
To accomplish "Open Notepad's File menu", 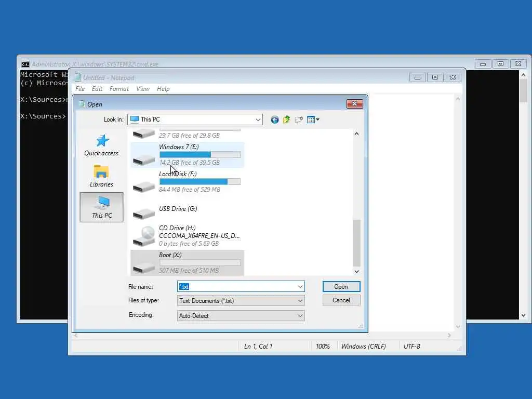I will (80, 88).
